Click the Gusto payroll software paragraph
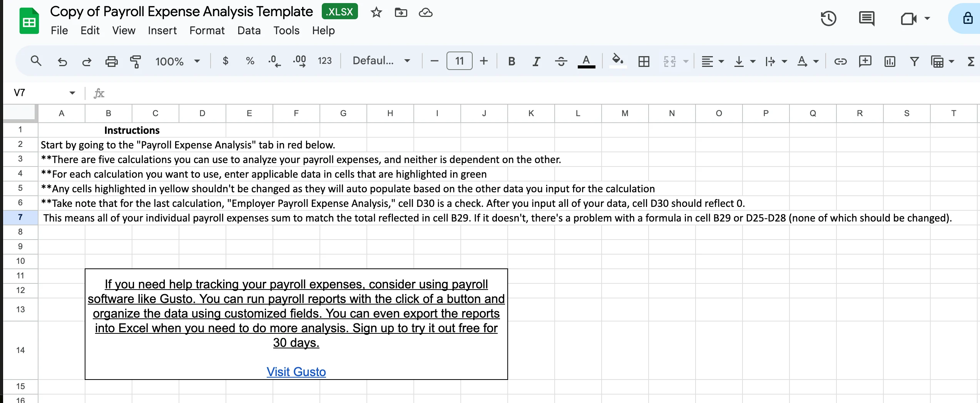 click(296, 313)
